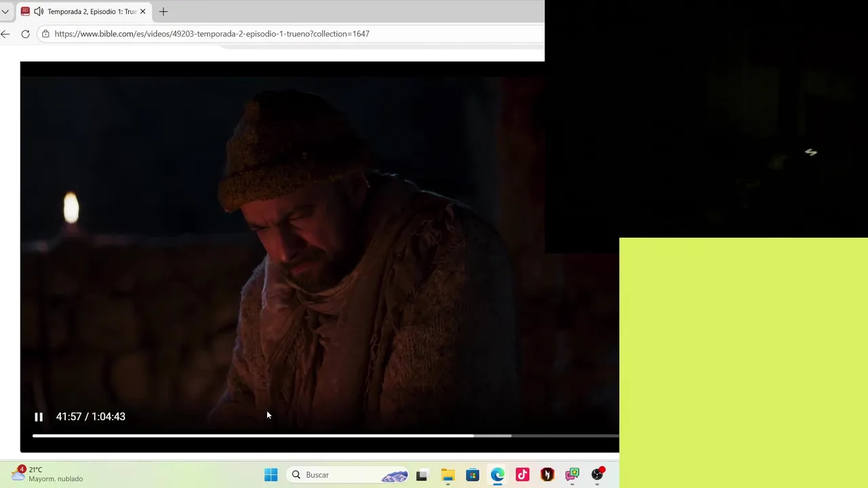Screen dimensions: 868x488
Task: Click the playback time 41:57 / 1:04:43
Action: click(x=91, y=417)
